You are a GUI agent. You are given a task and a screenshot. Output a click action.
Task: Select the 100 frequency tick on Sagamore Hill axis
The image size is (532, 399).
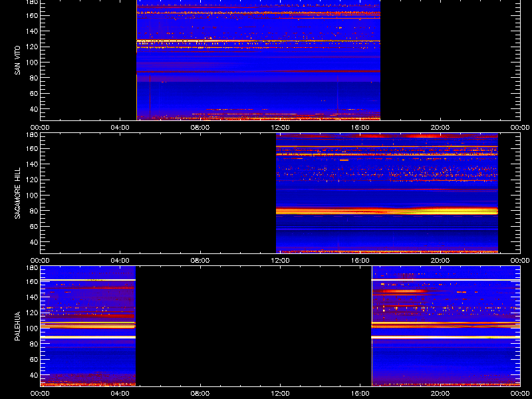[31, 196]
